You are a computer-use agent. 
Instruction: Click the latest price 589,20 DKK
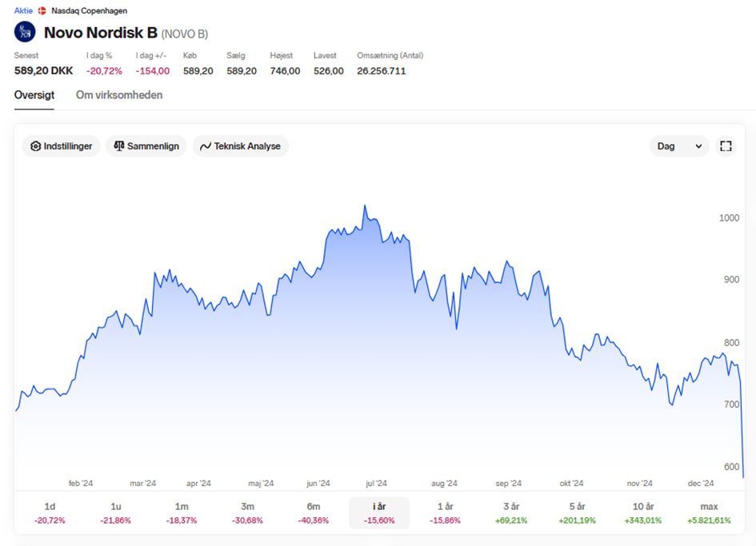coord(43,71)
